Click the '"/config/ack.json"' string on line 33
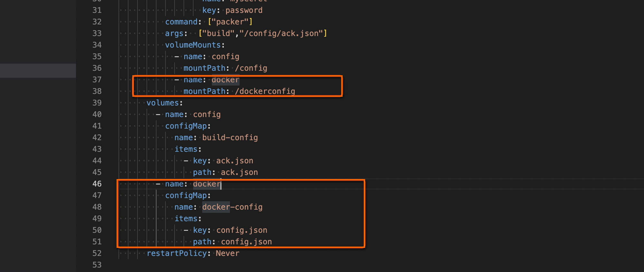 [x=281, y=33]
